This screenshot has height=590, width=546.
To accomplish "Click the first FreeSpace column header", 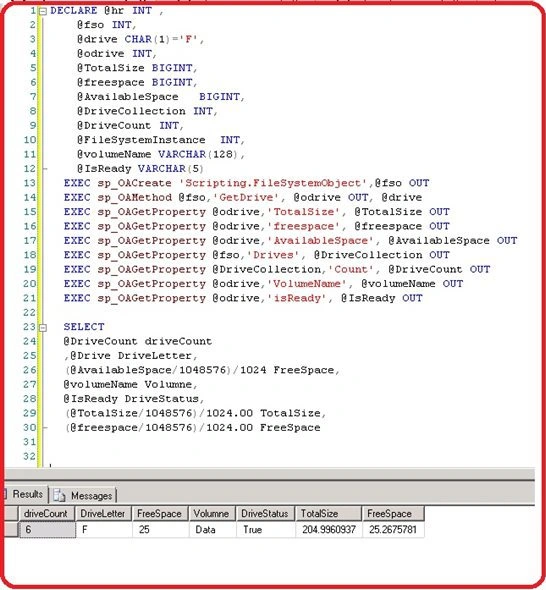I will click(161, 514).
